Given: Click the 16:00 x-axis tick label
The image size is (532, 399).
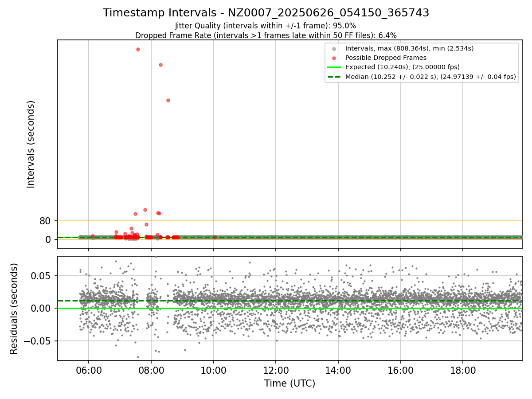Looking at the screenshot, I should pyautogui.click(x=401, y=370).
